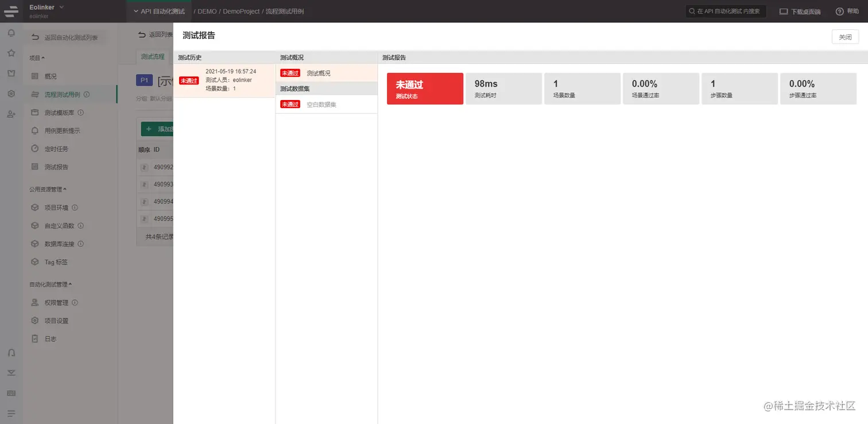Click the 下载桌面端 download desktop button

pos(800,11)
